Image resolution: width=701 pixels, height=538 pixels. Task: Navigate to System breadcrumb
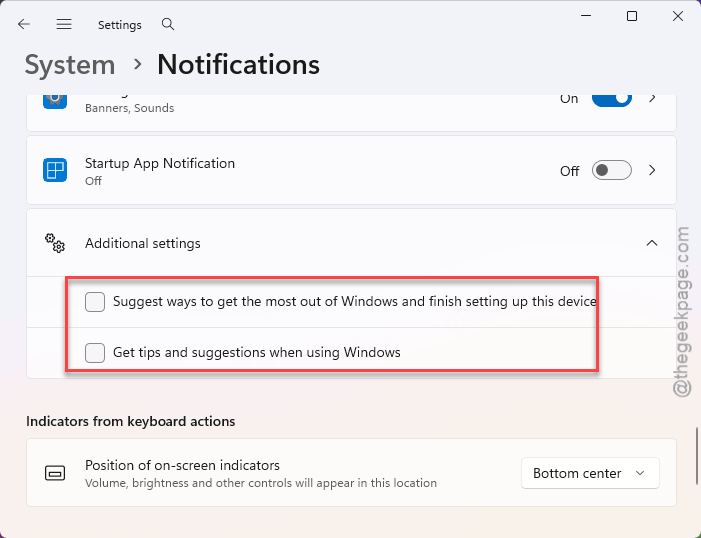(70, 65)
